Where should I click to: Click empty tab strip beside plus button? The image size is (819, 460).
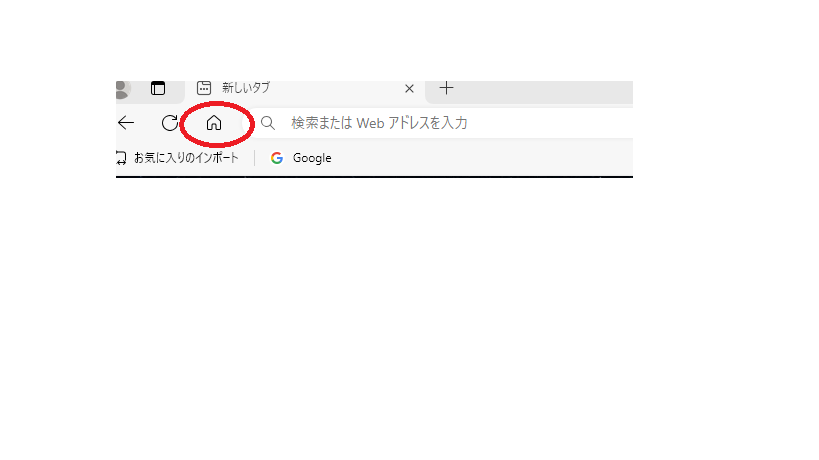tap(543, 92)
